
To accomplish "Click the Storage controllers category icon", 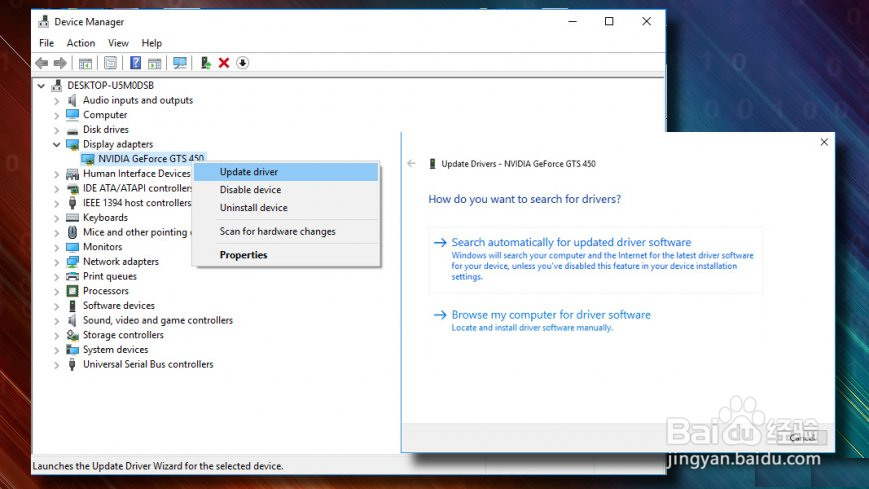I will click(x=72, y=335).
